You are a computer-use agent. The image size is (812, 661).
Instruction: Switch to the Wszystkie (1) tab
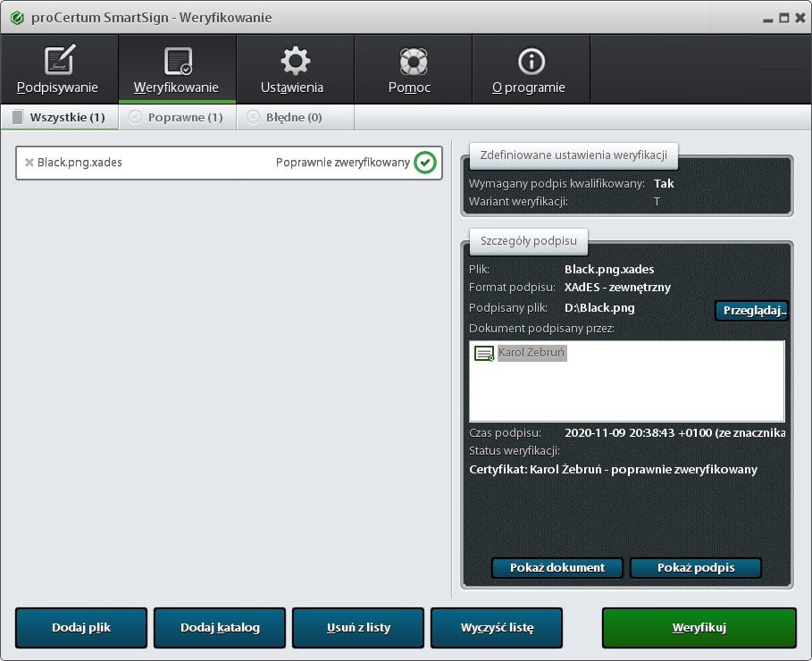coord(60,117)
